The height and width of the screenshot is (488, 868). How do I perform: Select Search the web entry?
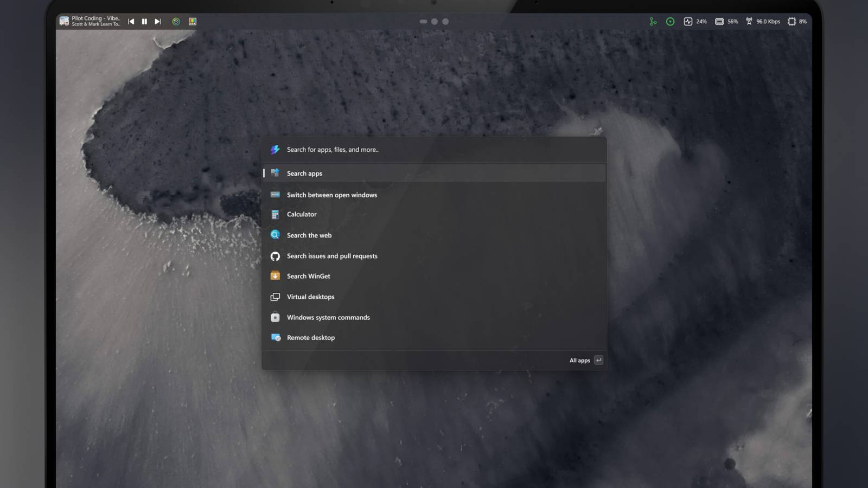tap(309, 235)
